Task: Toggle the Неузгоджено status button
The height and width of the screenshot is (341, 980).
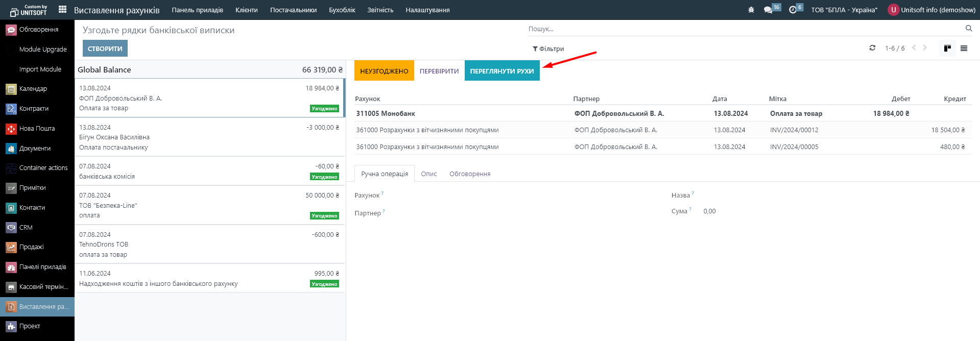Action: (x=384, y=71)
